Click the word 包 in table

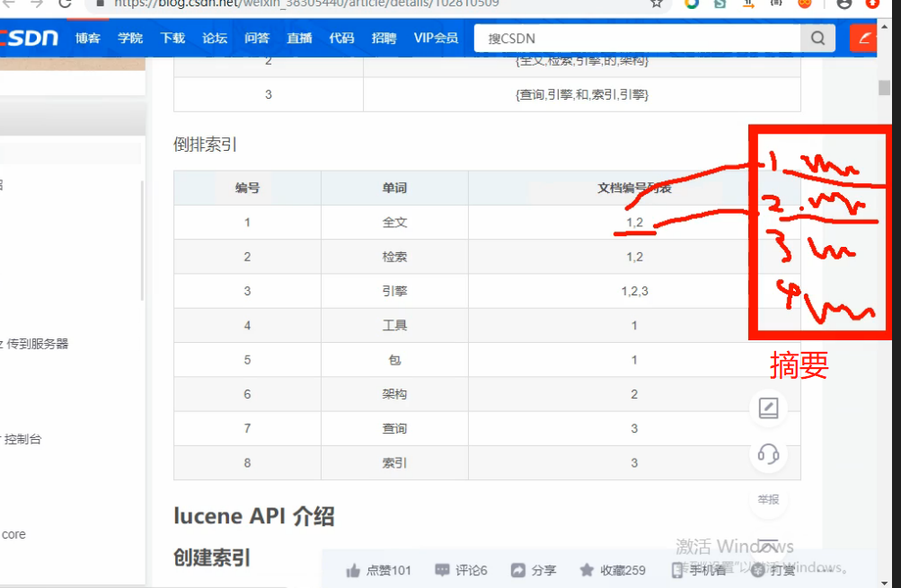[x=394, y=360]
